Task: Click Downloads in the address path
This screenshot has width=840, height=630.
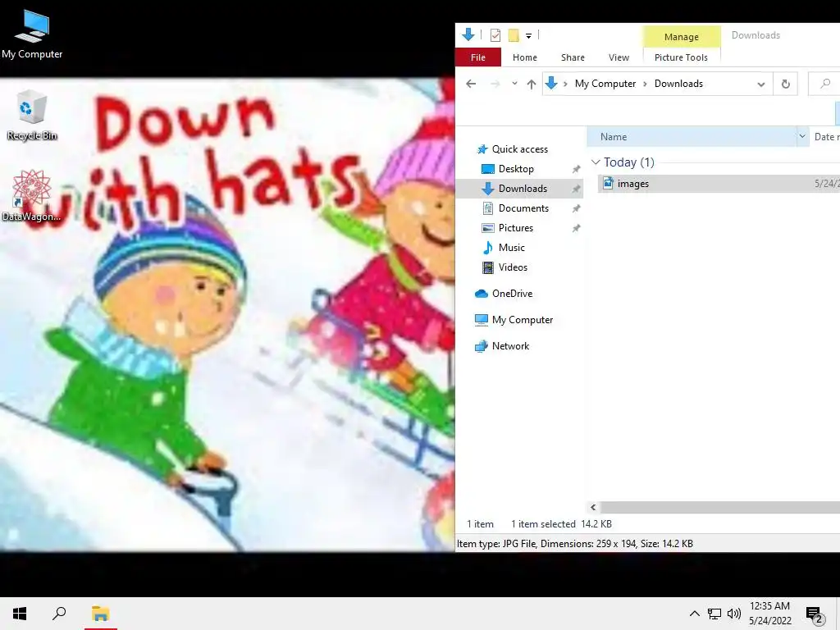Action: pyautogui.click(x=678, y=84)
